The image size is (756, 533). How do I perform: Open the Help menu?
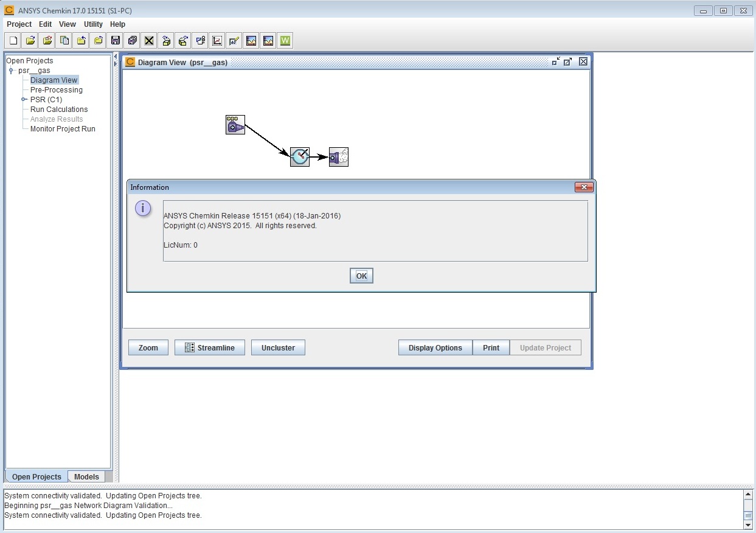[x=118, y=24]
